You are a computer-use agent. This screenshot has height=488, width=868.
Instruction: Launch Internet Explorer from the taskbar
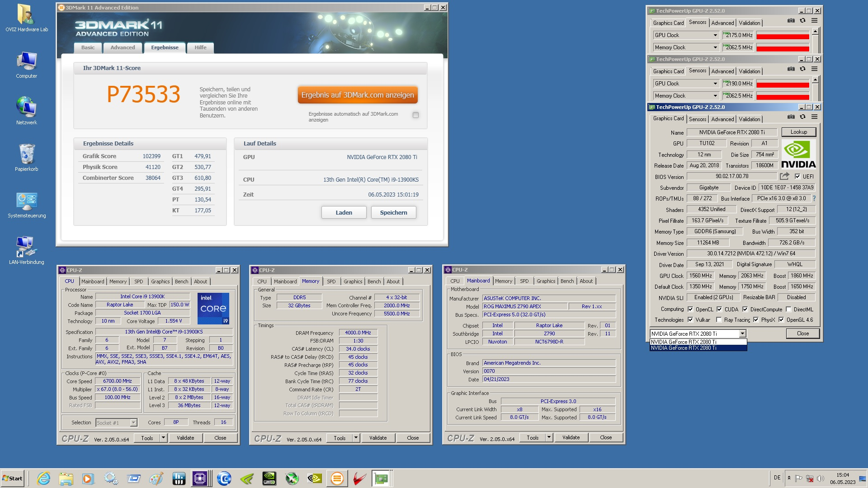pyautogui.click(x=44, y=479)
